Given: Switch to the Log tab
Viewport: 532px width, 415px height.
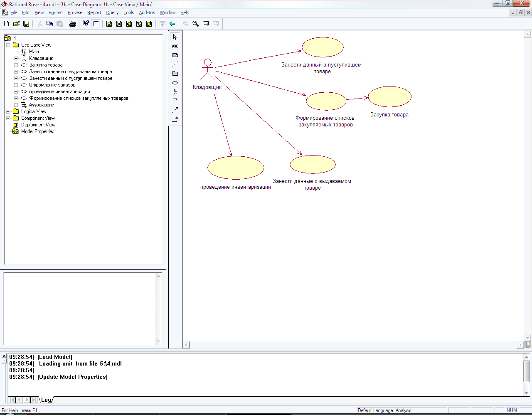Looking at the screenshot, I should pyautogui.click(x=46, y=400).
